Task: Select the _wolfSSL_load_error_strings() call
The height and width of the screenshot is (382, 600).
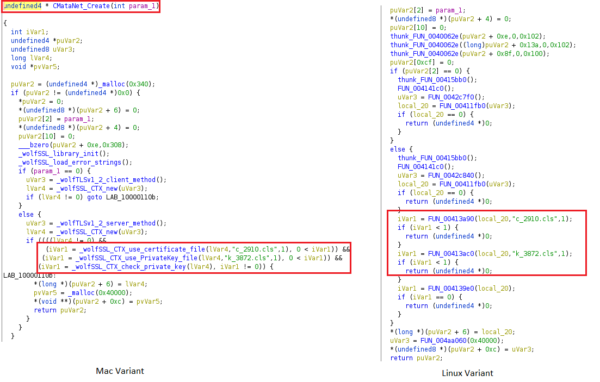Action: pyautogui.click(x=75, y=163)
